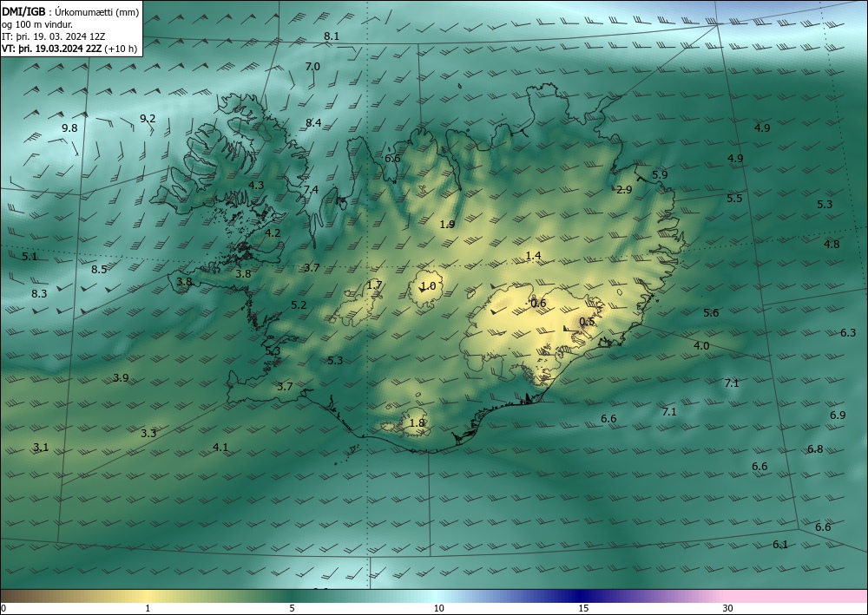Click the 1.4 value label
The width and height of the screenshot is (868, 615).
tap(533, 256)
